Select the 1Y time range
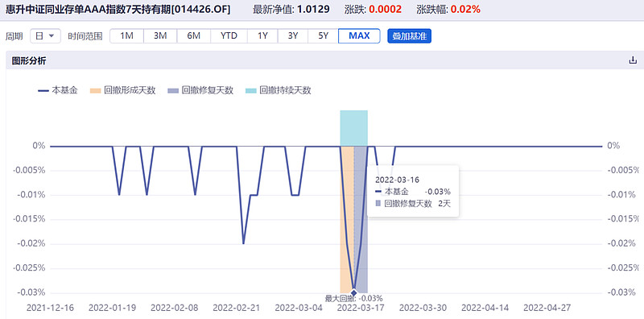This screenshot has height=319, width=644. click(262, 35)
